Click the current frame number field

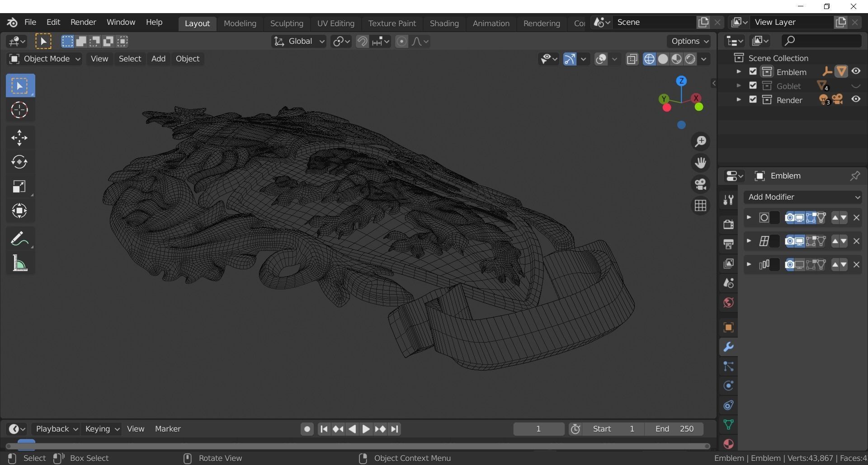538,429
